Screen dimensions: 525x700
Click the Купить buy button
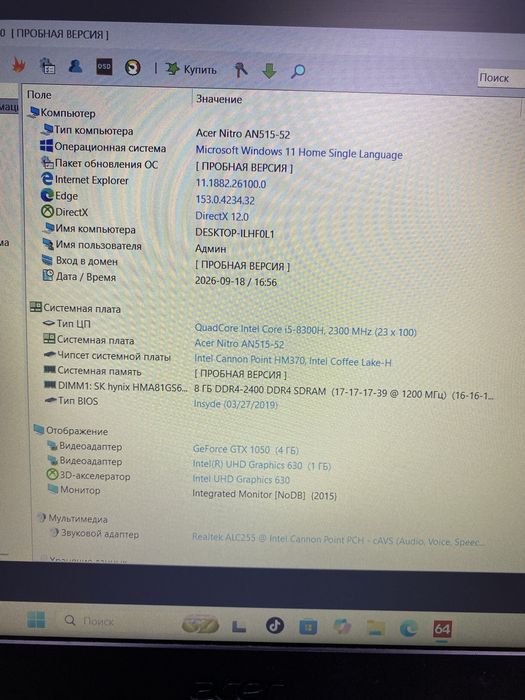coord(191,69)
